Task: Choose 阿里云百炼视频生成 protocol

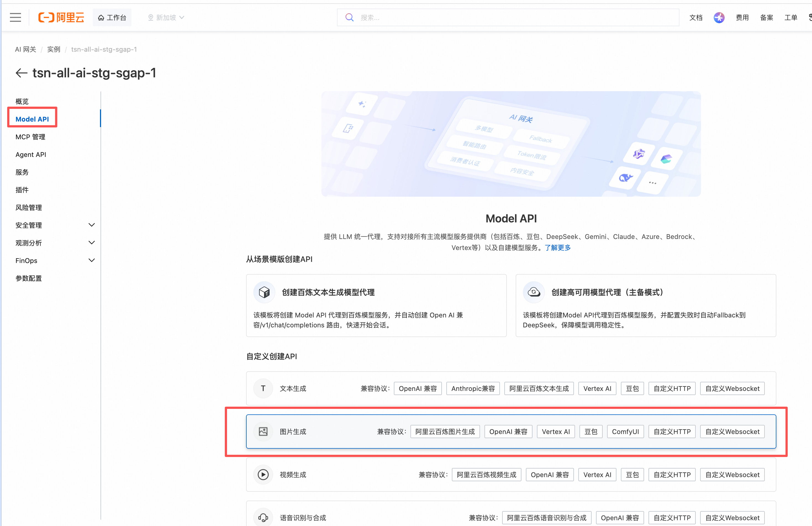Action: coord(487,474)
